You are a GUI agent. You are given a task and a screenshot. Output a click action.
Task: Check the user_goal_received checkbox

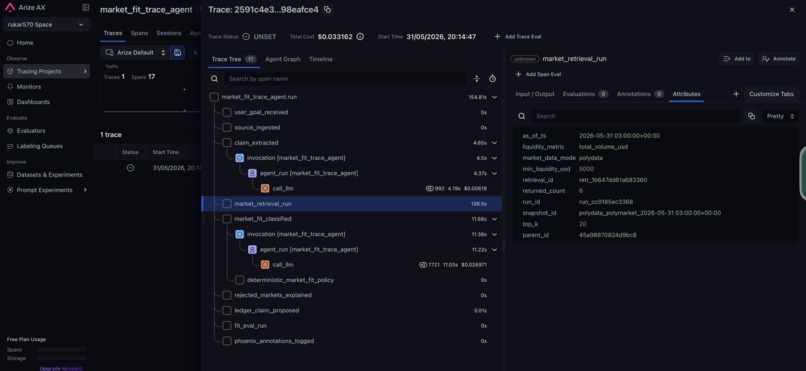coord(227,112)
